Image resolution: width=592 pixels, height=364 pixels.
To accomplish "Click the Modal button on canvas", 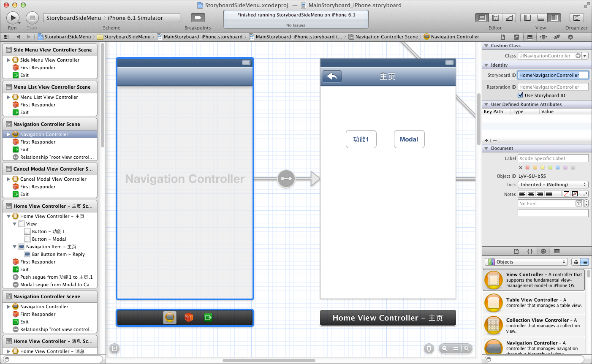I will (x=409, y=139).
